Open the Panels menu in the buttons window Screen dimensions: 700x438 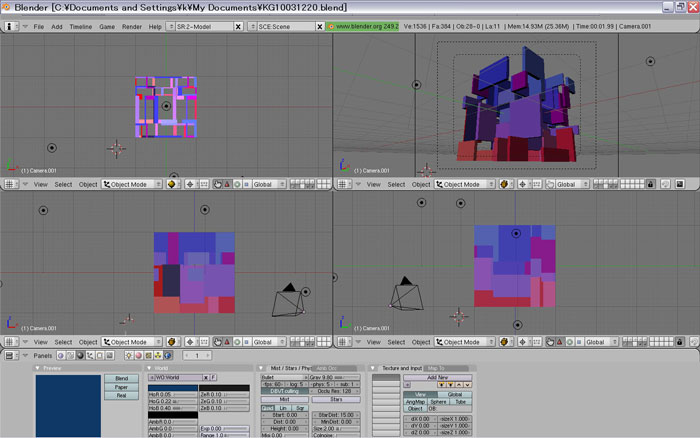[x=43, y=356]
